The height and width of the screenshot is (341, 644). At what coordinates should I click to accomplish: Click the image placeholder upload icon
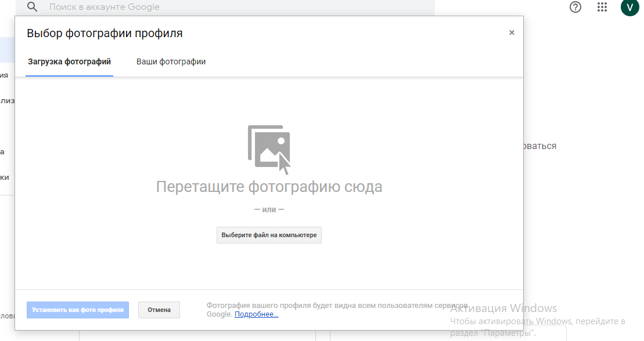point(269,149)
